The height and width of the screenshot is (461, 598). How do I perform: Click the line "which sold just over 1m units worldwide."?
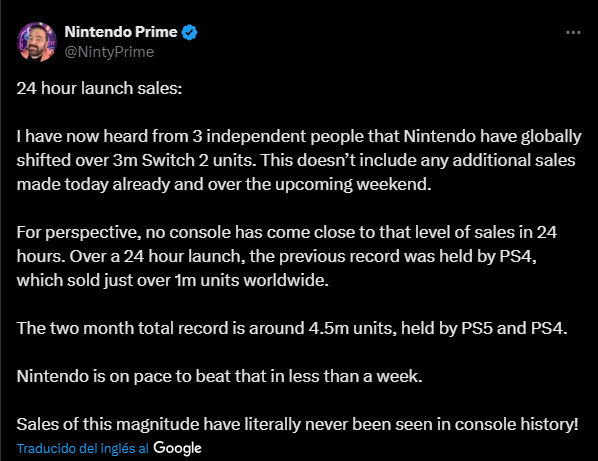pyautogui.click(x=172, y=281)
